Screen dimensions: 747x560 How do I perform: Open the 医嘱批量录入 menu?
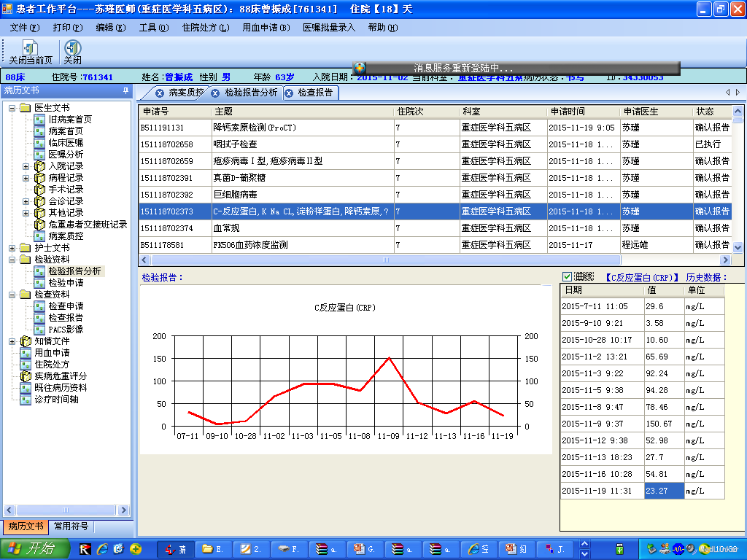tap(328, 28)
